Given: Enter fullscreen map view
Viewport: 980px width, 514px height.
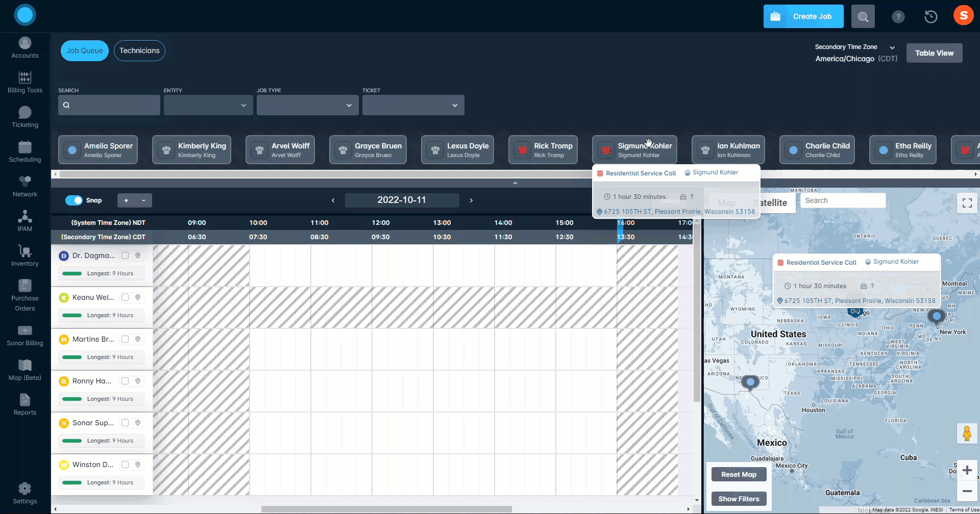Looking at the screenshot, I should click(x=967, y=203).
